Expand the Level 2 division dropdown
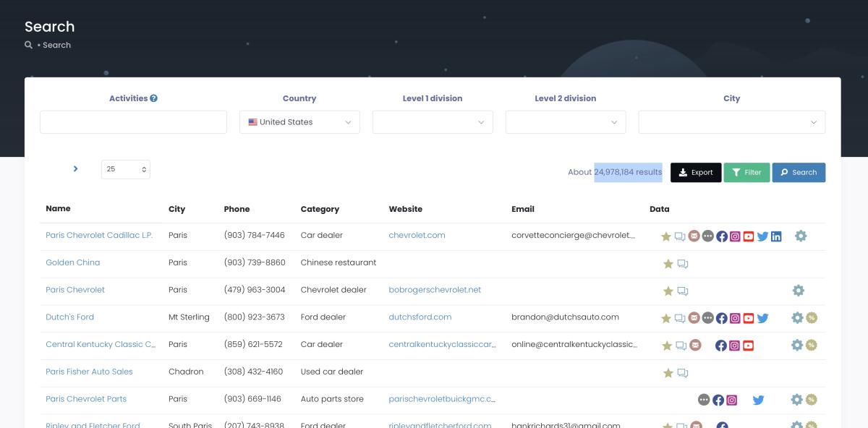868x428 pixels. point(566,122)
